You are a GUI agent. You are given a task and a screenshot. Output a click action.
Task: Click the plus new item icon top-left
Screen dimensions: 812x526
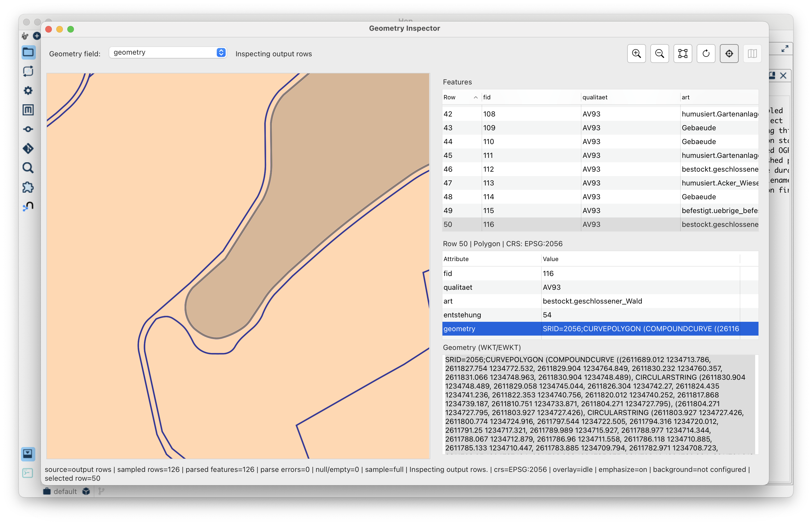pyautogui.click(x=36, y=36)
